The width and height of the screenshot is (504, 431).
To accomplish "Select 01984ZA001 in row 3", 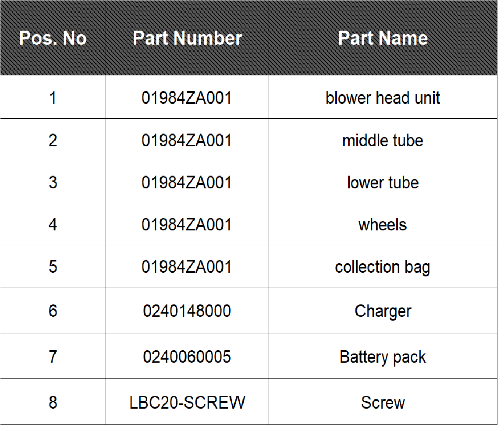I will click(187, 182).
